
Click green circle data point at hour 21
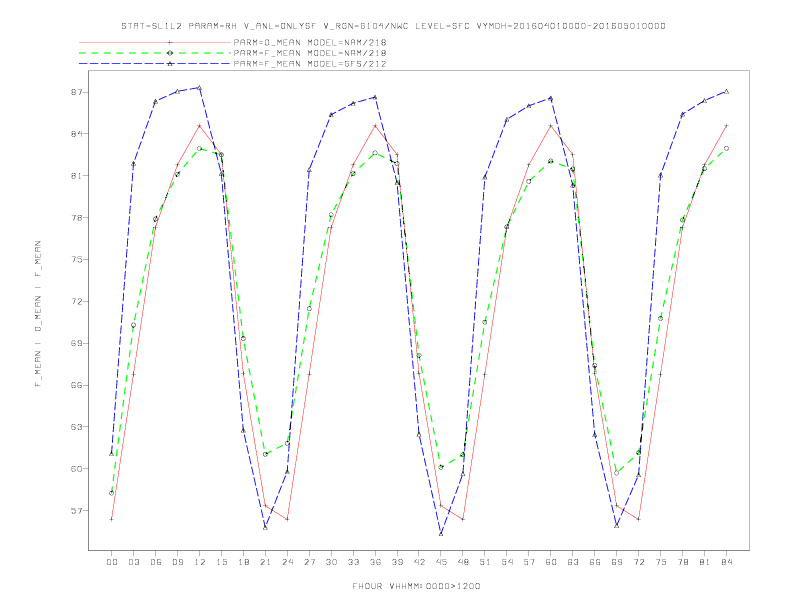(x=265, y=454)
